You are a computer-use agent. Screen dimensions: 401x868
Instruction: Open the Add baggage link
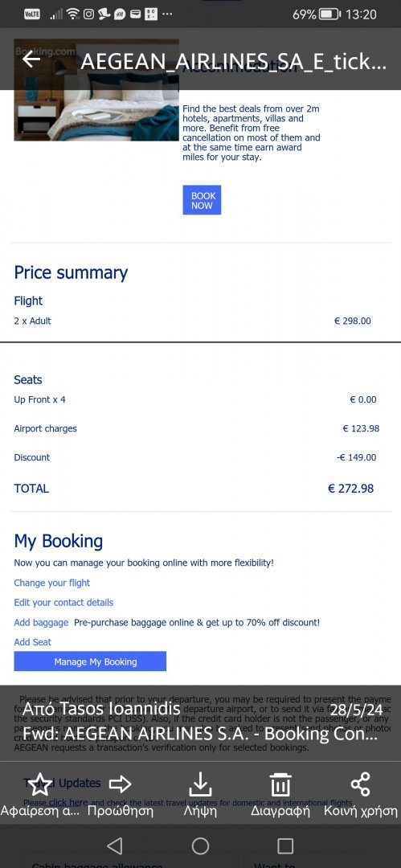pos(41,622)
